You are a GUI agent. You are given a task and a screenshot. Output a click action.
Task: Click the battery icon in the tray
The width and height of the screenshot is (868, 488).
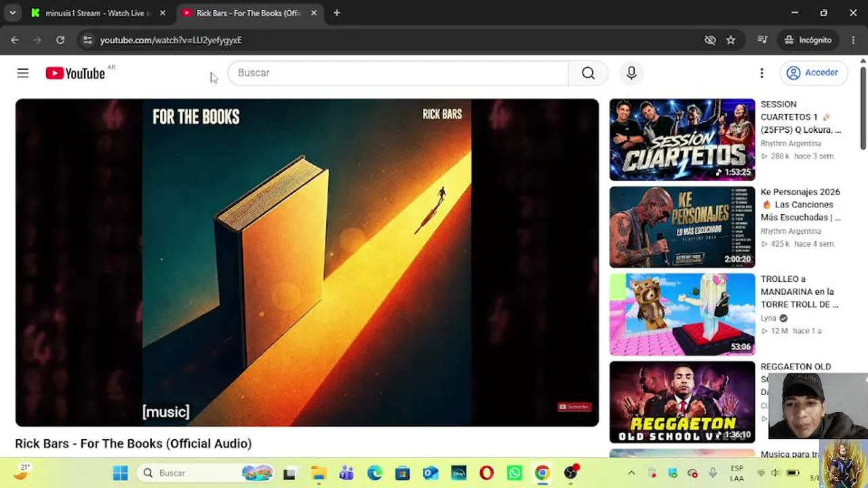point(792,473)
